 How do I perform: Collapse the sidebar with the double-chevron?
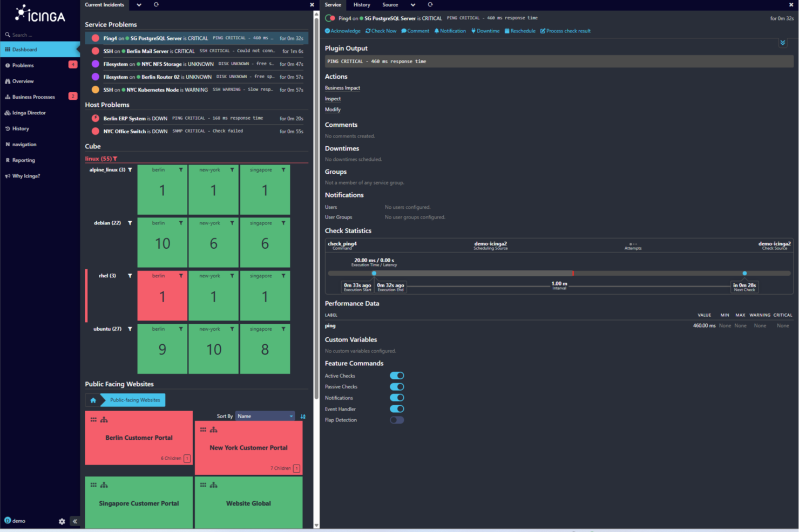click(75, 521)
